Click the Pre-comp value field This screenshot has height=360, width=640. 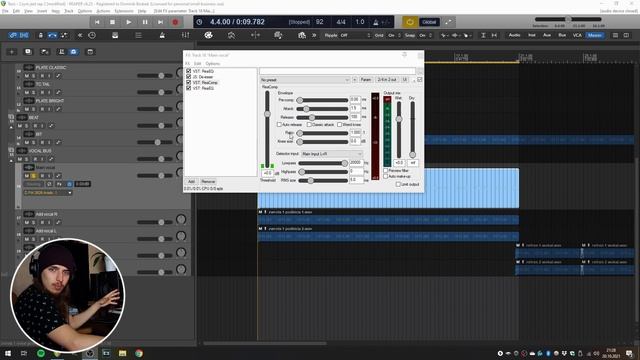(x=355, y=100)
